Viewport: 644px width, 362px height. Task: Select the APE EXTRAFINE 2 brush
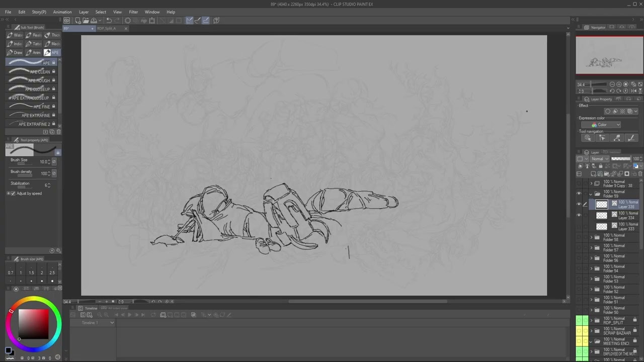click(x=31, y=124)
